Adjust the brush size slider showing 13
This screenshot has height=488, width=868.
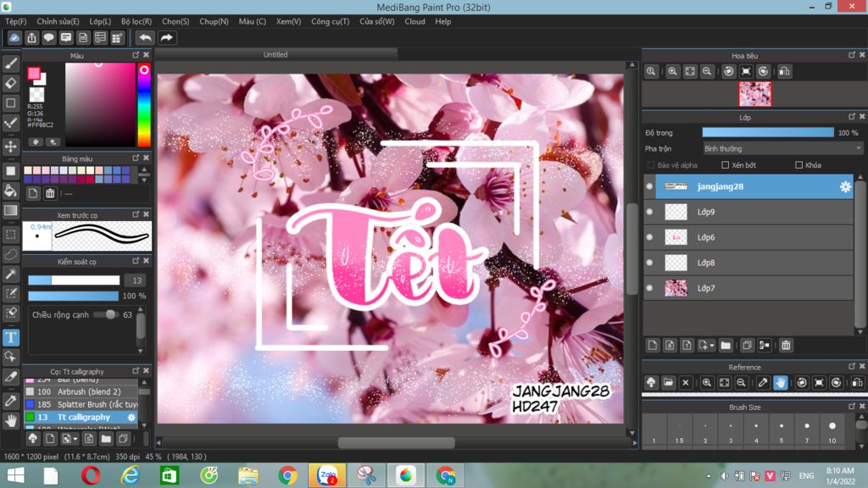74,280
